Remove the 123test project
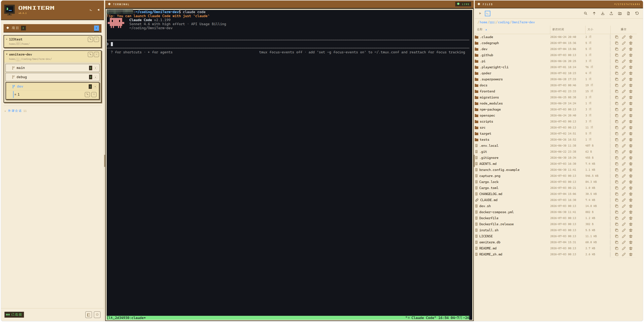The width and height of the screenshot is (644, 322). pos(96,39)
